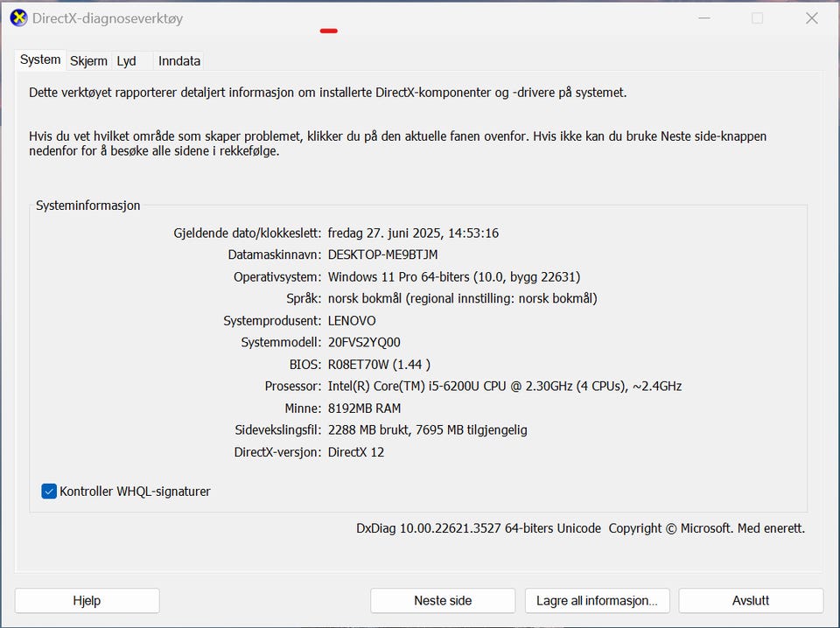
Task: Click system model 20FVS2YQ00
Action: click(364, 343)
